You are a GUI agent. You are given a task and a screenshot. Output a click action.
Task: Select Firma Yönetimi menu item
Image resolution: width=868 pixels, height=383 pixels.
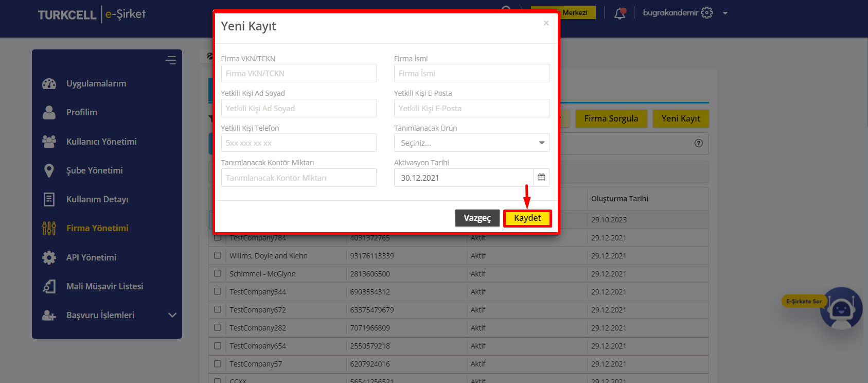[x=97, y=228]
